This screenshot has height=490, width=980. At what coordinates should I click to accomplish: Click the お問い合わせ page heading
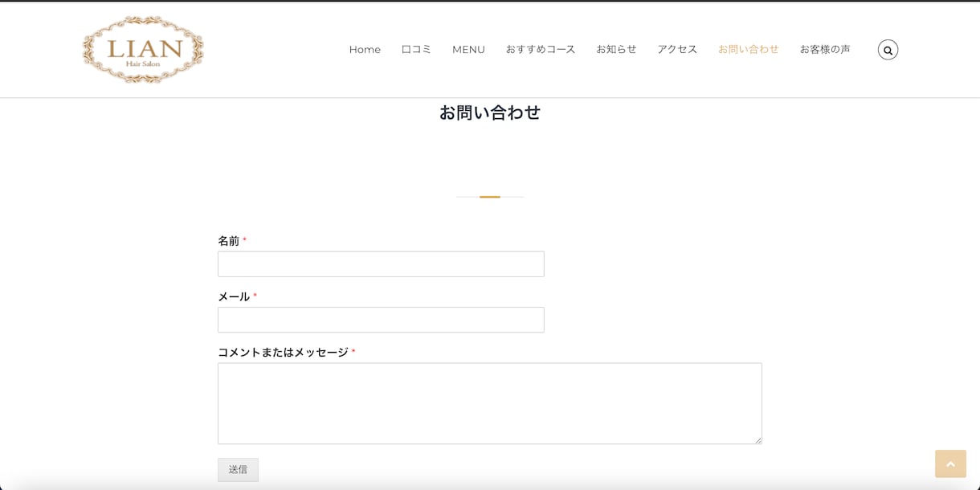pos(490,112)
